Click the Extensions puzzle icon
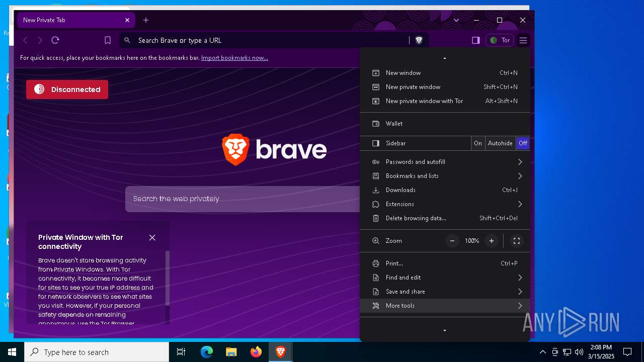The width and height of the screenshot is (644, 362). (375, 204)
